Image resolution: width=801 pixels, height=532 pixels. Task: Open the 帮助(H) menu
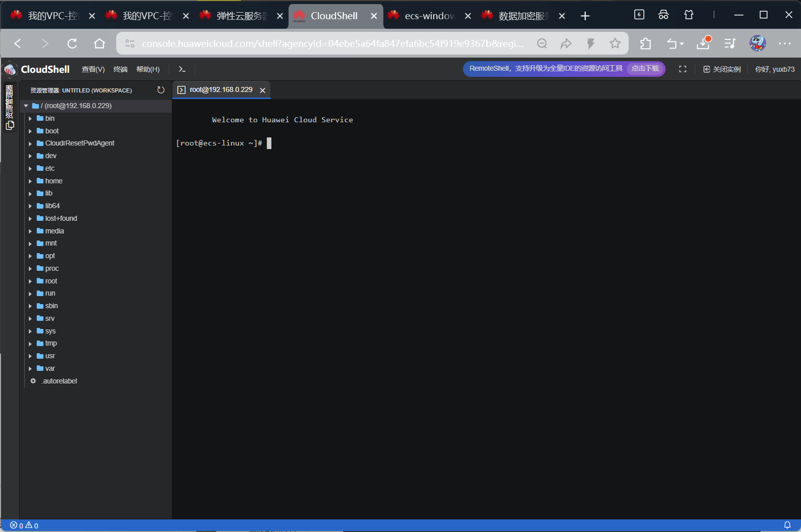tap(148, 69)
